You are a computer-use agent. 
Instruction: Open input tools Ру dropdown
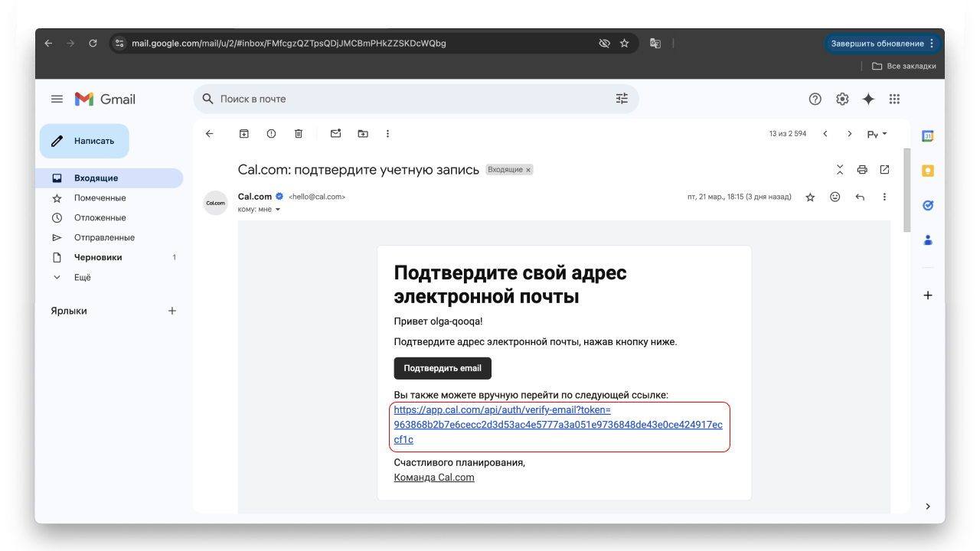pos(877,134)
